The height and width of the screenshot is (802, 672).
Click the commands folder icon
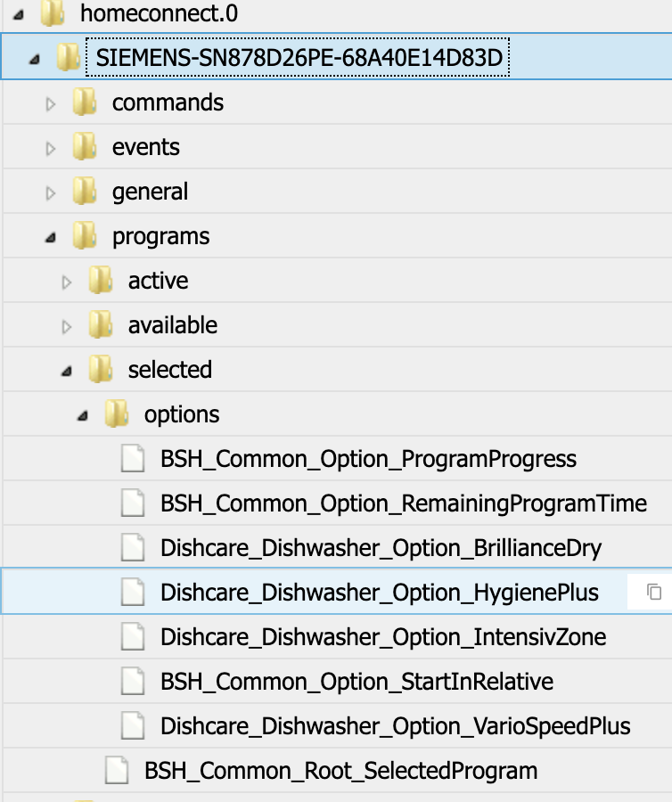[x=85, y=102]
